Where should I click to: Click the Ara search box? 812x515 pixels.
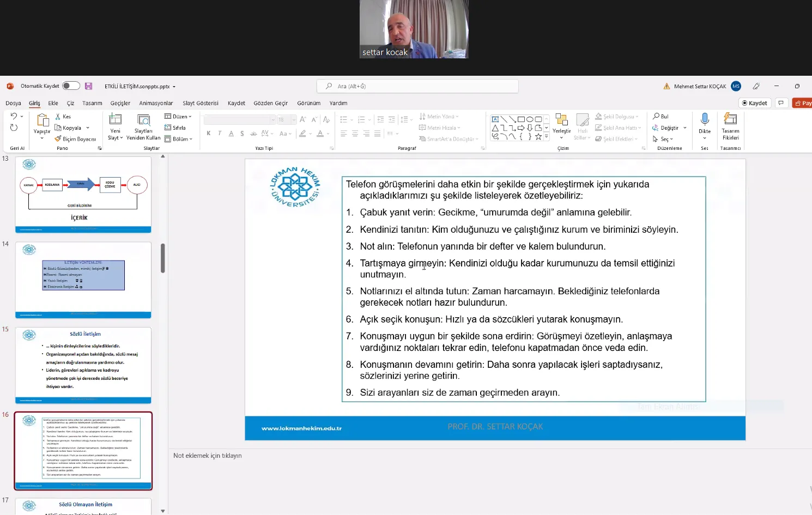coord(417,86)
